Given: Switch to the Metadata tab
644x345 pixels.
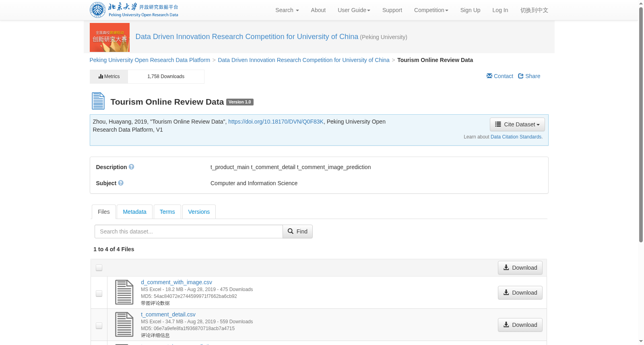Looking at the screenshot, I should 134,212.
